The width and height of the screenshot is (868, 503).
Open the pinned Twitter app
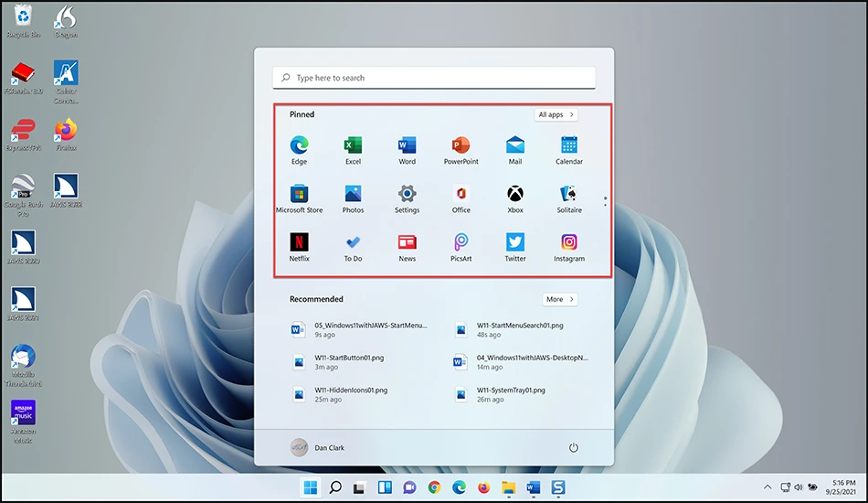coord(514,247)
